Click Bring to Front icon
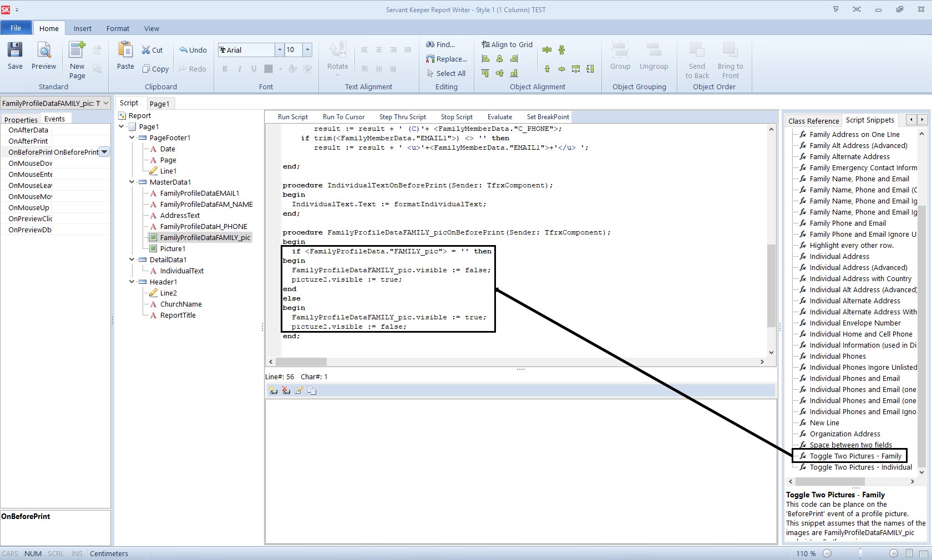This screenshot has height=560, width=932. (x=730, y=55)
